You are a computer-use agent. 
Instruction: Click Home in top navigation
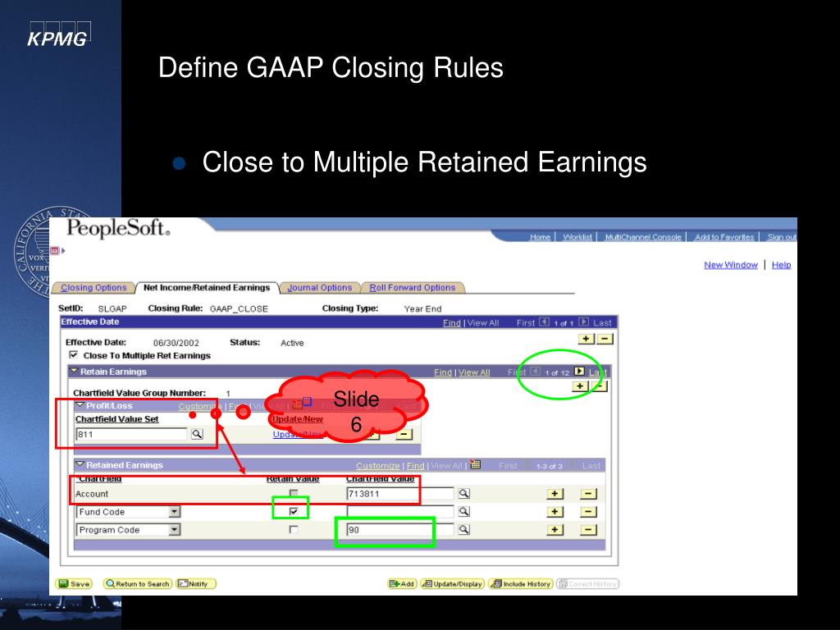coord(540,237)
